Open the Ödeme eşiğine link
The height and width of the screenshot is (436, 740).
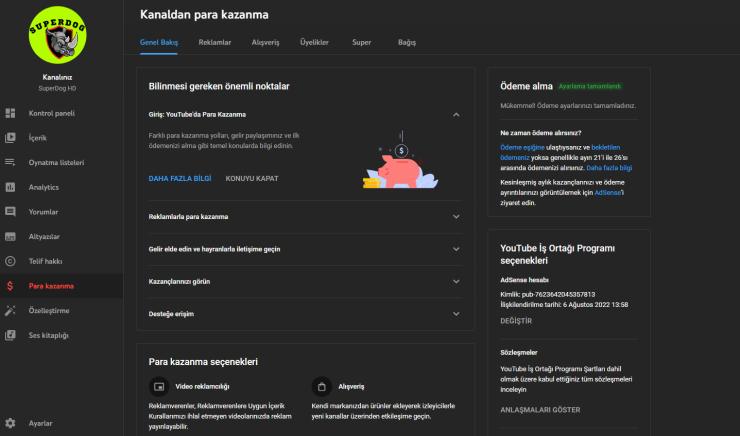(522, 148)
